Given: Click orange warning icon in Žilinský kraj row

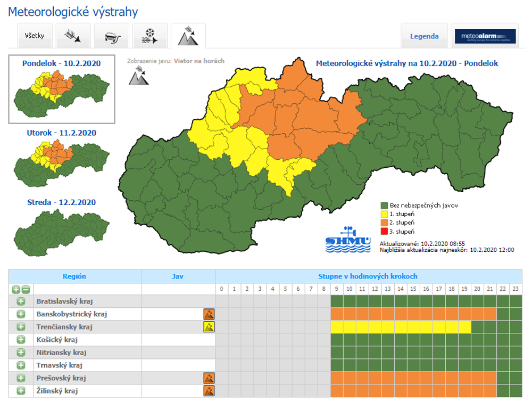Looking at the screenshot, I should [x=209, y=391].
